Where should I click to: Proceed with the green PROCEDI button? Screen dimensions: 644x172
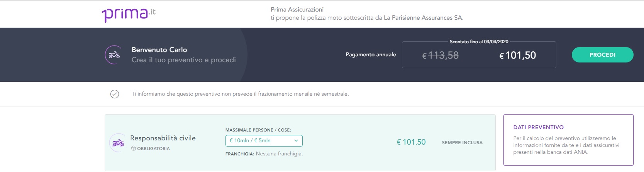click(602, 55)
